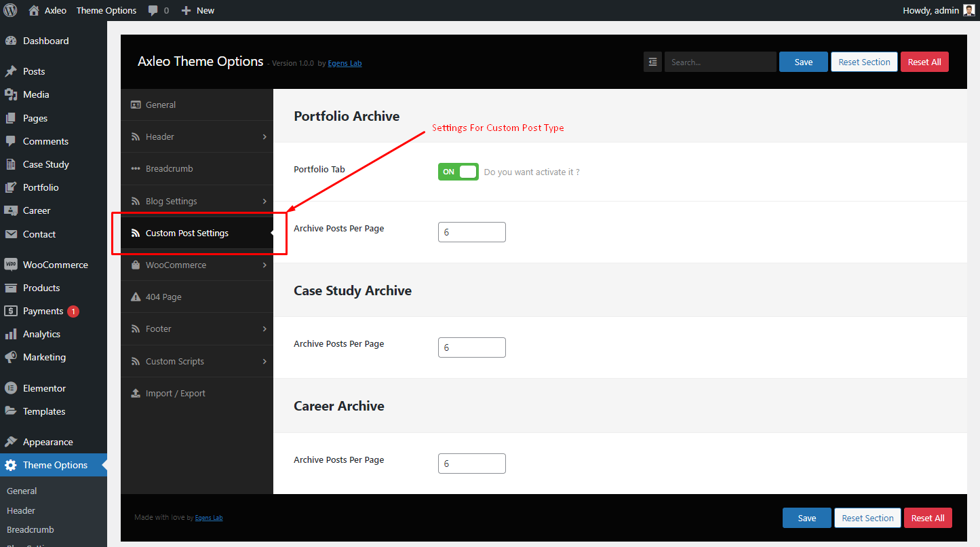980x547 pixels.
Task: Click the expand-all options icon beside search
Action: 652,62
